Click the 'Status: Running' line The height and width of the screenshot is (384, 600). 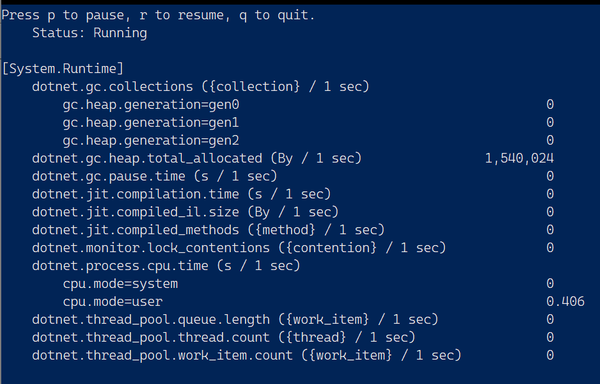[90, 33]
